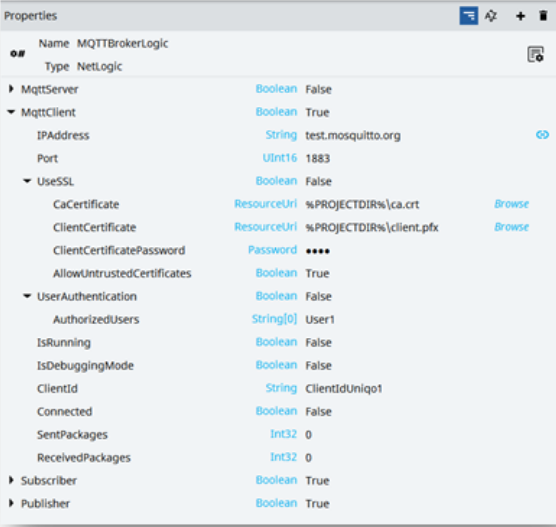Expand the MqttServer node
The image size is (556, 527).
tap(11, 89)
